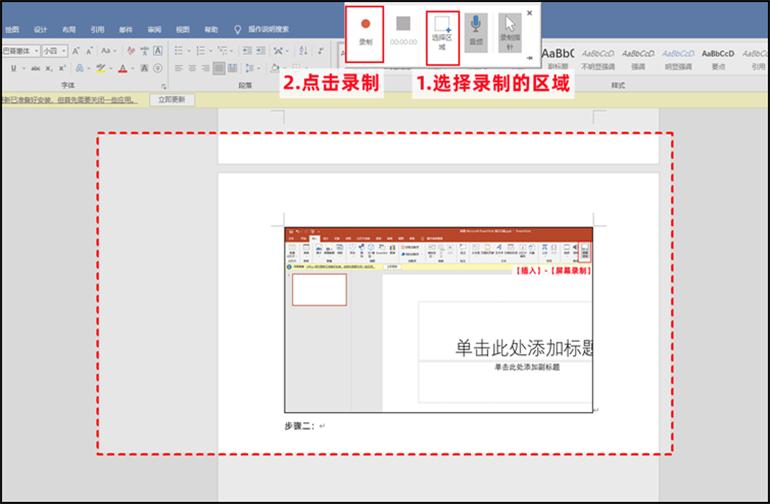Choose 选择区域 in recording dock

tap(442, 37)
